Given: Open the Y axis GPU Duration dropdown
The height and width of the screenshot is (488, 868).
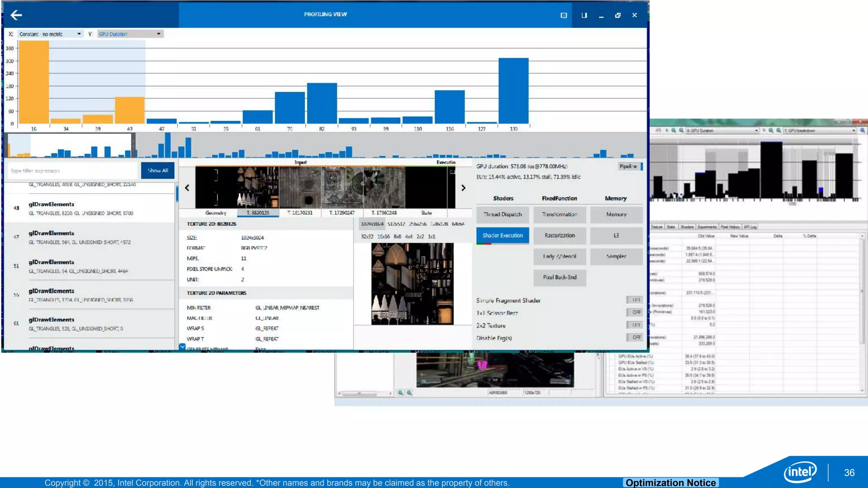Looking at the screenshot, I should pos(130,34).
